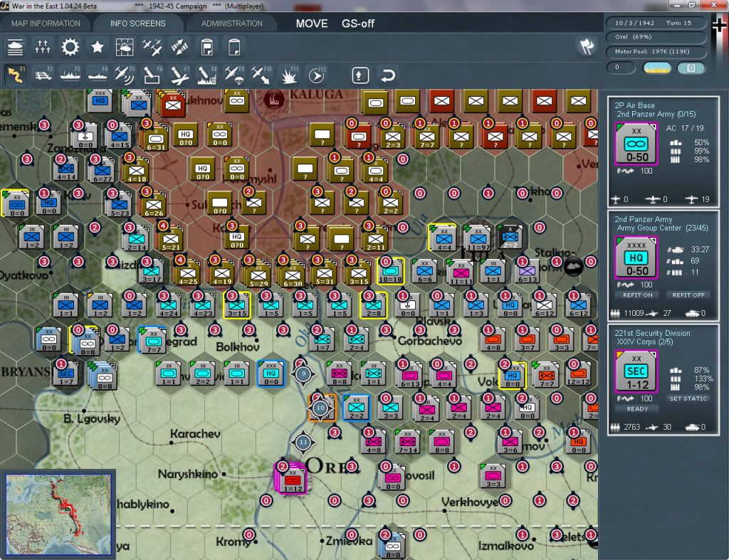729x560 pixels.
Task: Select the F2 rail move mode
Action: click(43, 75)
